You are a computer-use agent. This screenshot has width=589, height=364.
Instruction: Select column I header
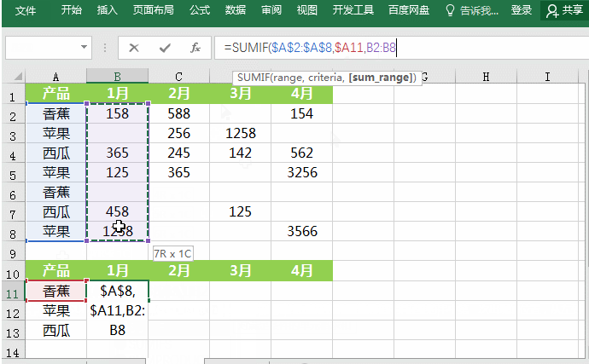point(547,77)
